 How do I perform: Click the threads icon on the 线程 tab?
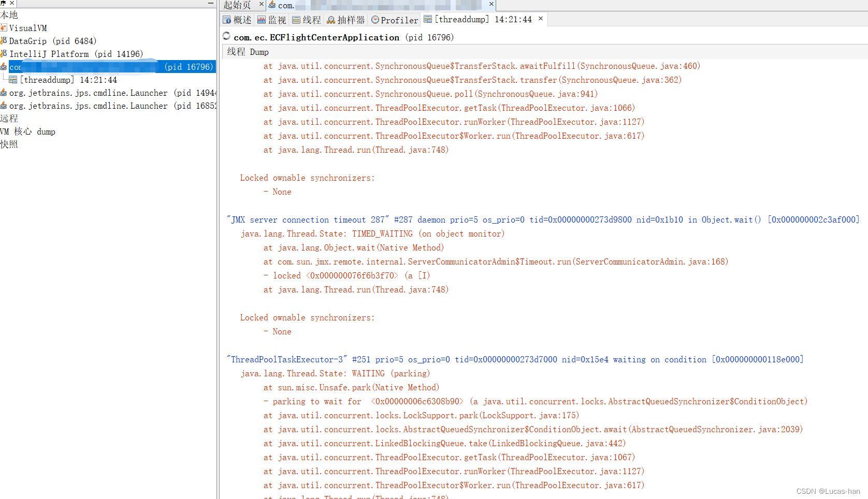click(x=296, y=20)
